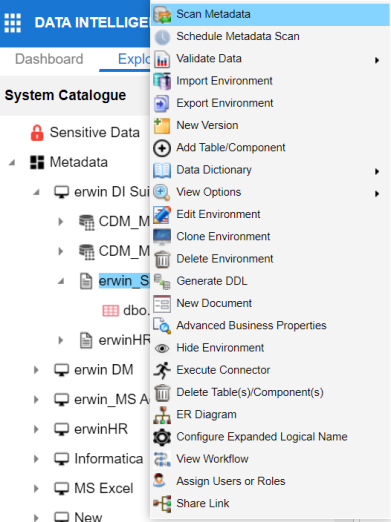Click the ER Diagram hierarchy icon

pyautogui.click(x=162, y=415)
